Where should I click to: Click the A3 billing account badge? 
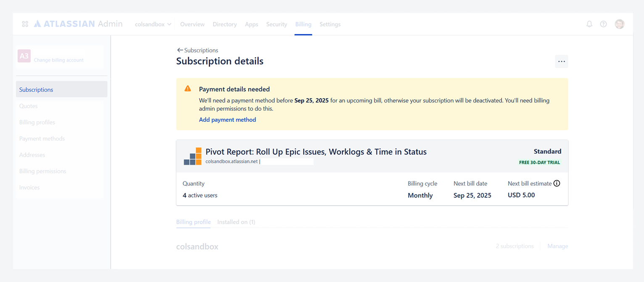pyautogui.click(x=24, y=56)
